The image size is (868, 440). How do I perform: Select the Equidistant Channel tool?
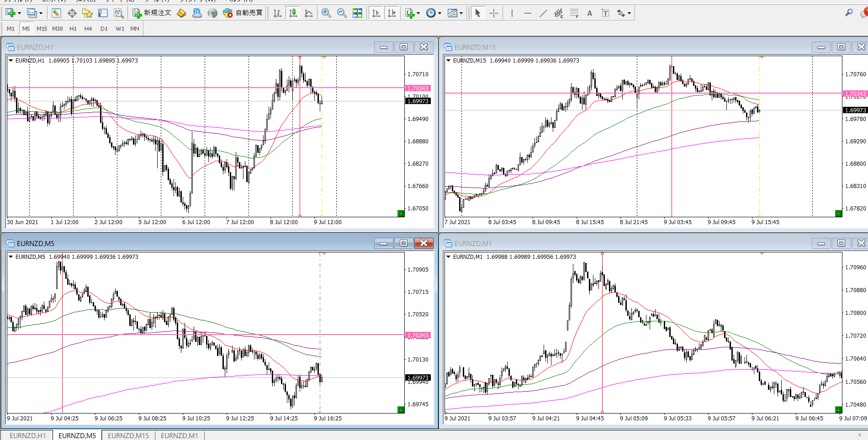pyautogui.click(x=559, y=13)
